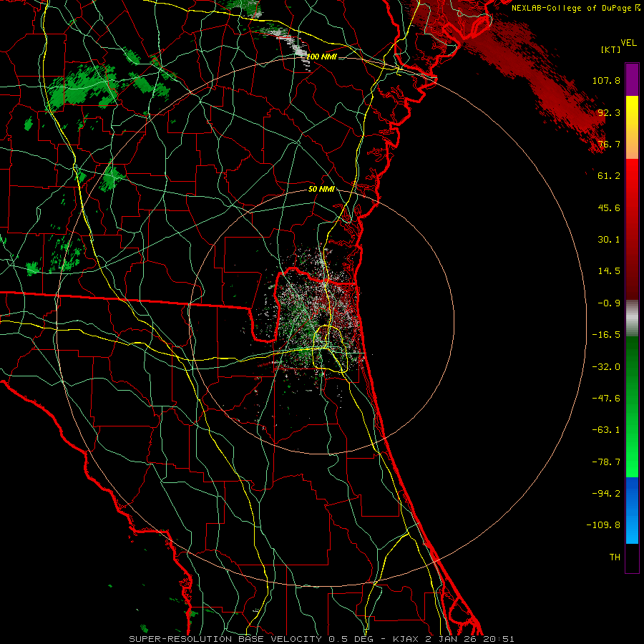
Task: Select the 92.3 scale value
Action: pyautogui.click(x=609, y=112)
